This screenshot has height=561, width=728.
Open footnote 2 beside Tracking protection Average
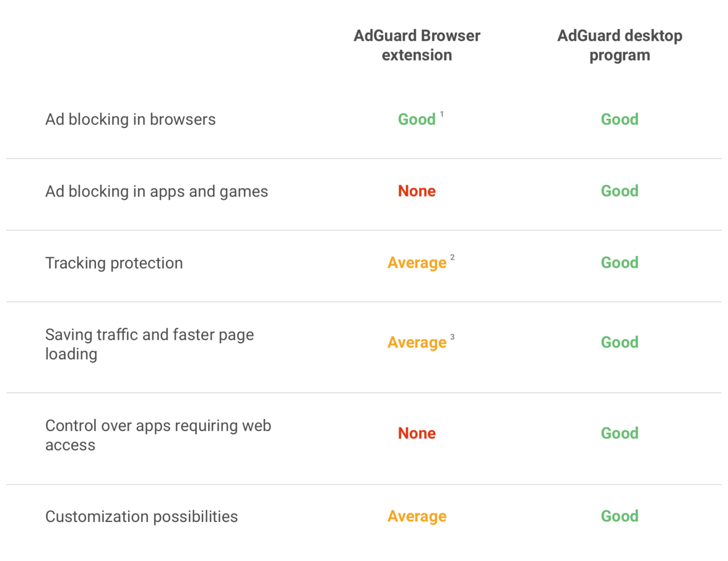coord(452,257)
